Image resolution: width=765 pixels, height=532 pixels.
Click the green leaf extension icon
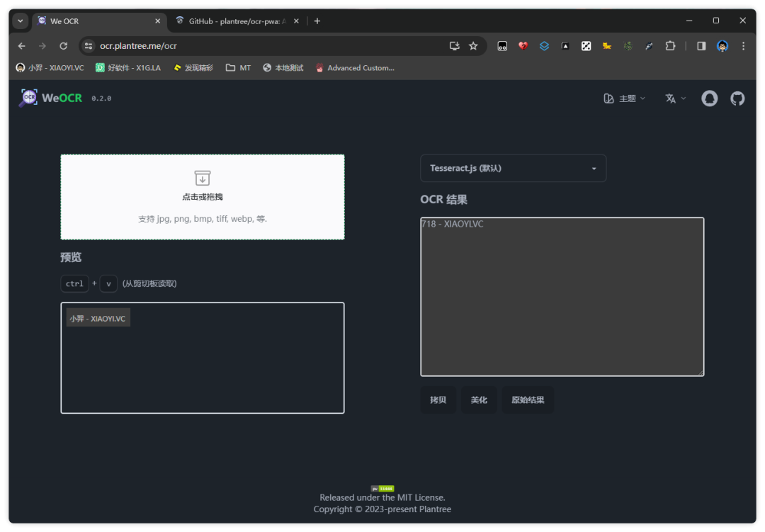pos(628,46)
